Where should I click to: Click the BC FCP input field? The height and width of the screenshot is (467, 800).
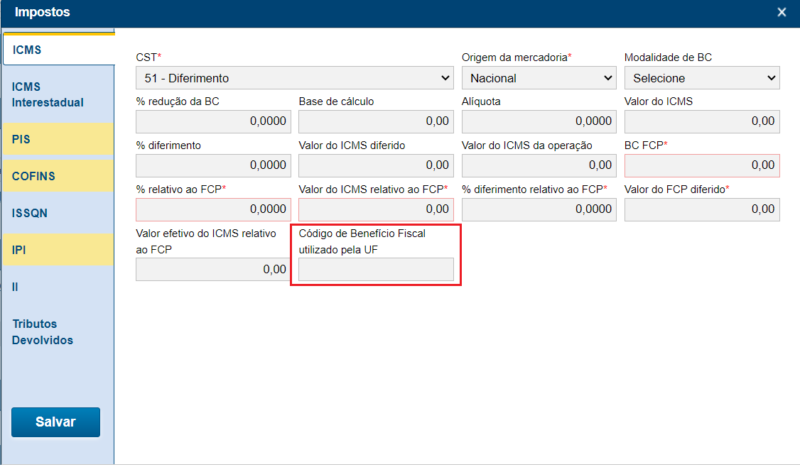click(x=701, y=165)
